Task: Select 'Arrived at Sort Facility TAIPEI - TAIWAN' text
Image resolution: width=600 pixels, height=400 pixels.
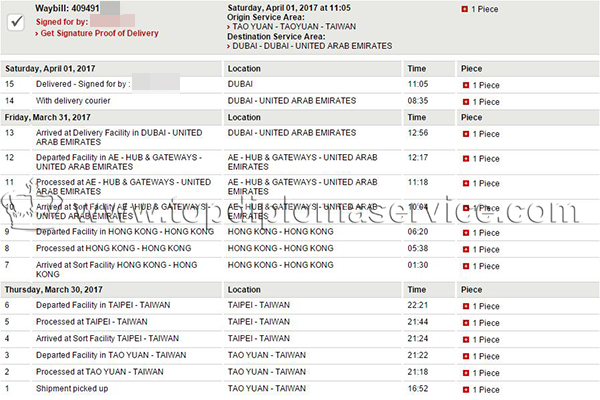Action: tap(108, 338)
